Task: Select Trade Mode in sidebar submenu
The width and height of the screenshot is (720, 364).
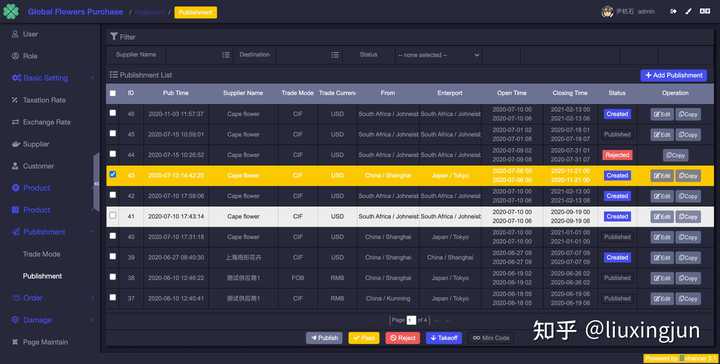Action: click(x=41, y=254)
